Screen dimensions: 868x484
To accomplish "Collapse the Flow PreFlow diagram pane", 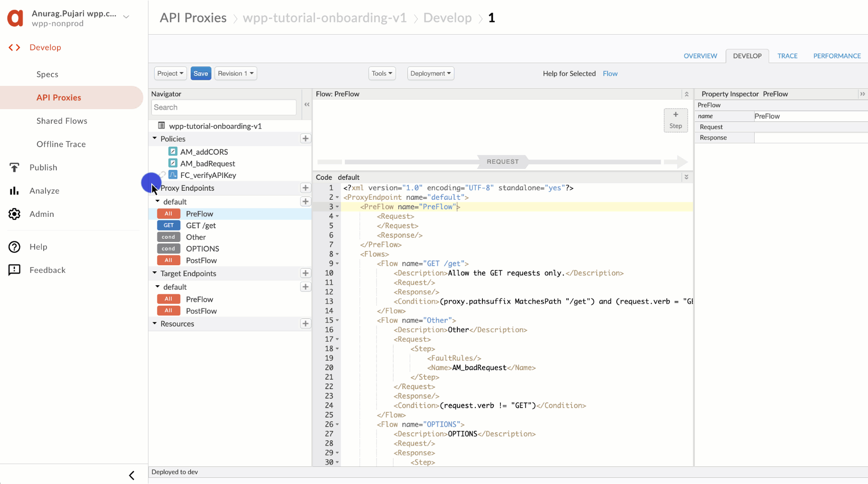I will pyautogui.click(x=686, y=94).
